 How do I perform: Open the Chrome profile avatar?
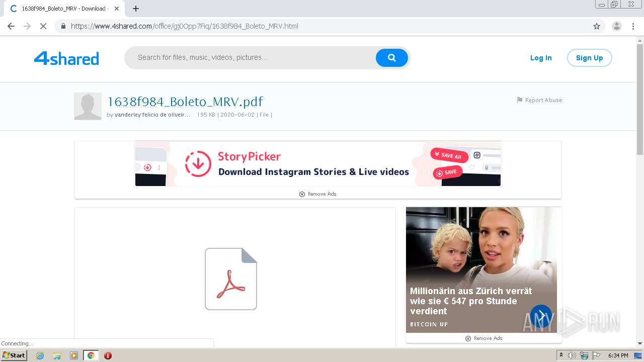(x=617, y=26)
